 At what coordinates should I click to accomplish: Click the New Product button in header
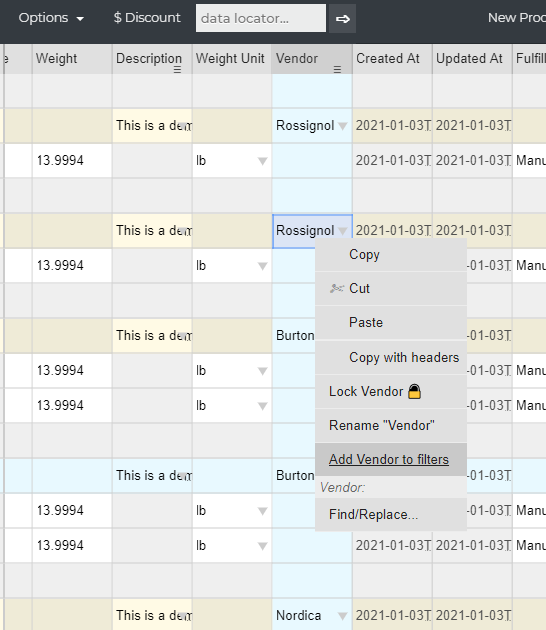pyautogui.click(x=517, y=18)
